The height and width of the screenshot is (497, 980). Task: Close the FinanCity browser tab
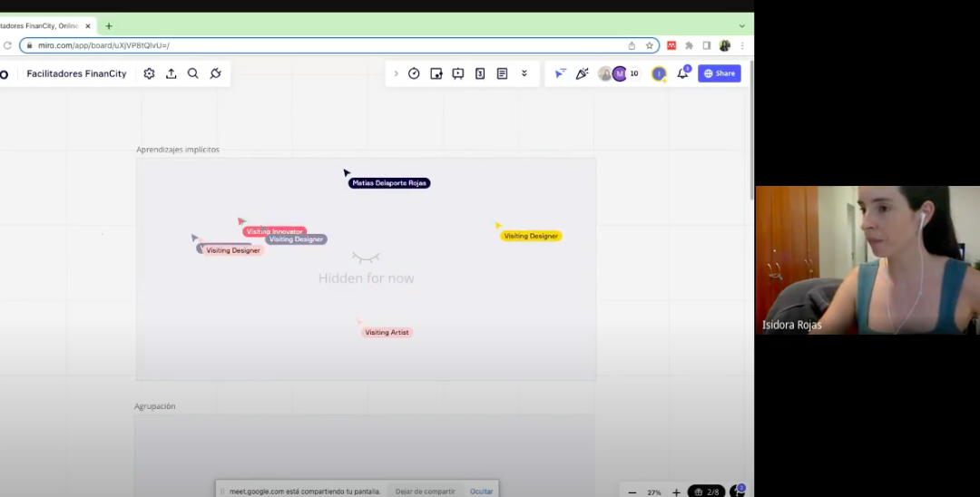coord(88,26)
